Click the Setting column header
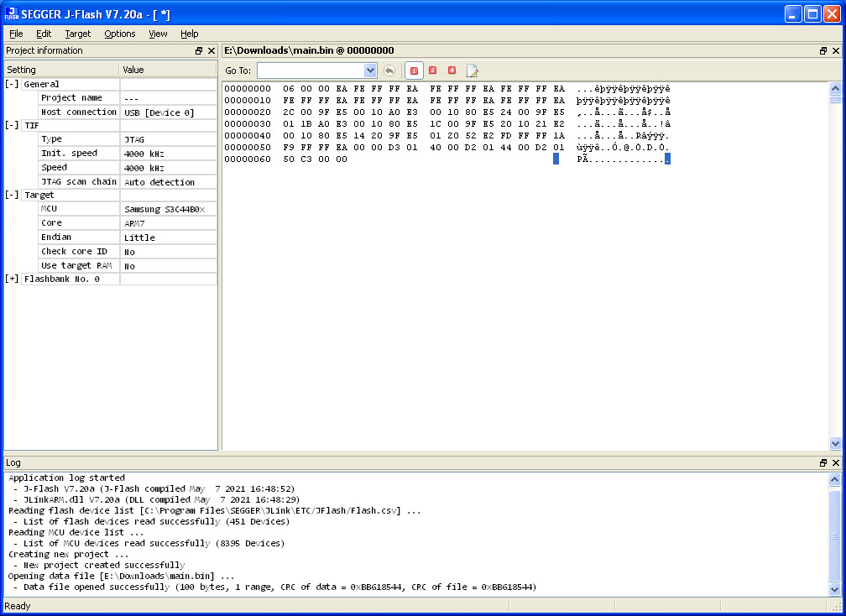Viewport: 846px width, 616px height. (x=61, y=70)
